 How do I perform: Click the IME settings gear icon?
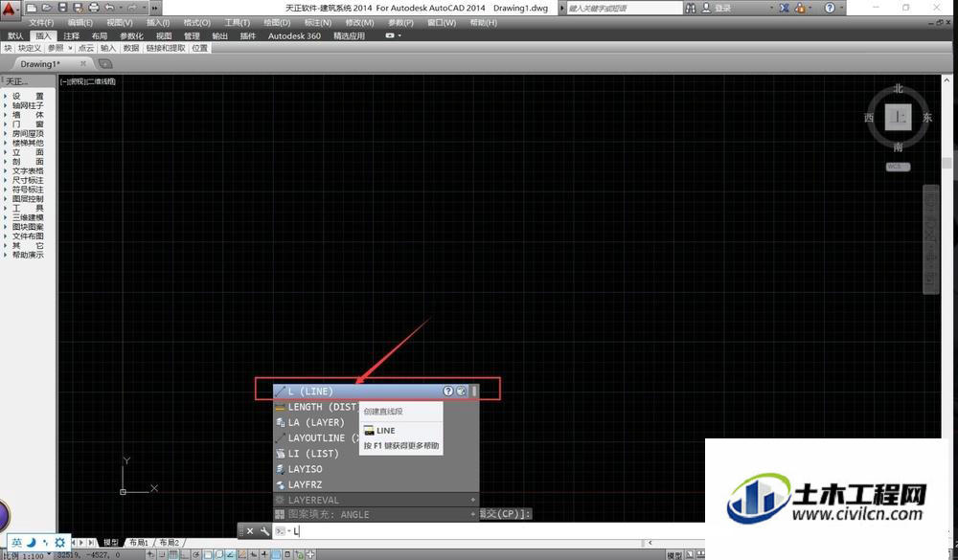click(59, 542)
